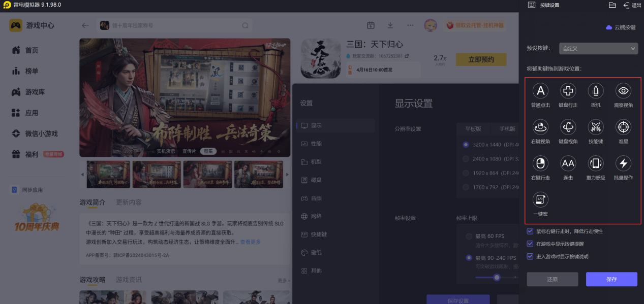Viewport: 644px width, 304px height.
Task: Open 快捷键 tab in settings window
Action: coord(335,234)
